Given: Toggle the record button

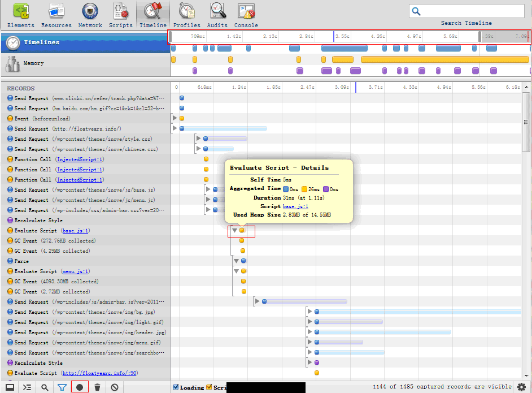Looking at the screenshot, I should click(x=80, y=387).
